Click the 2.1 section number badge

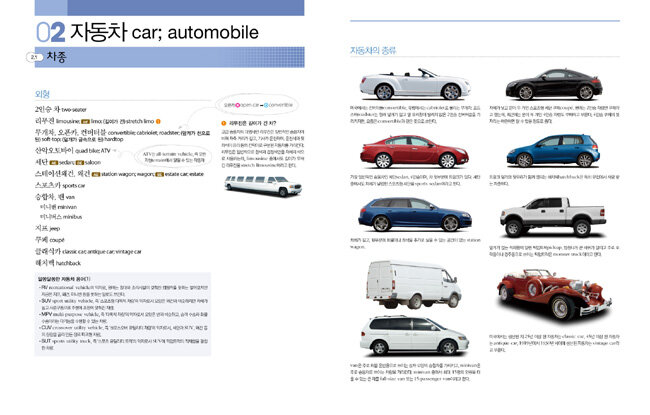pos(30,59)
